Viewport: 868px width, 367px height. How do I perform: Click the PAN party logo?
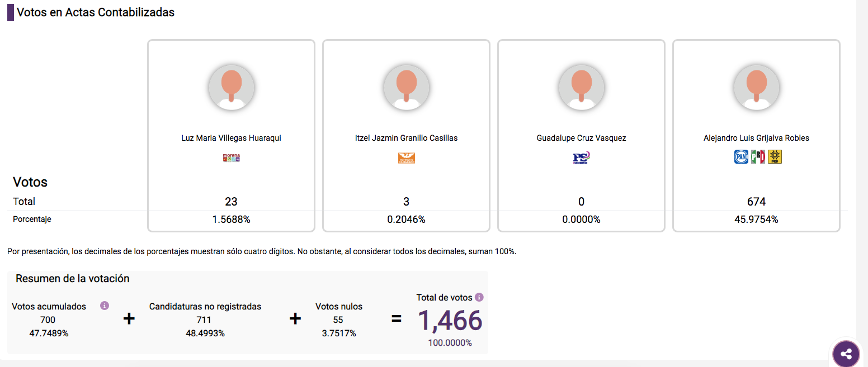tap(741, 156)
